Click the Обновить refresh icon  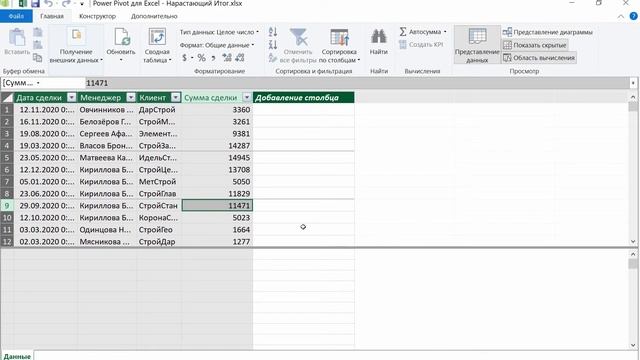tap(121, 37)
